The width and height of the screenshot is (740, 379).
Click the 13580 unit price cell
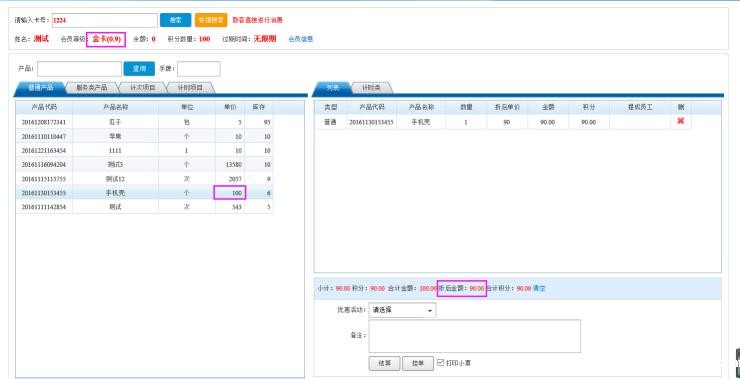tap(230, 165)
